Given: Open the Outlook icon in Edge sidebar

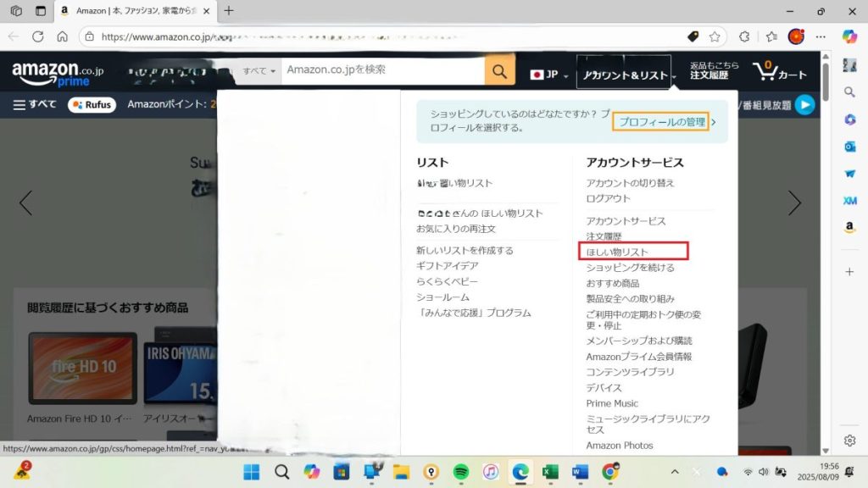Looking at the screenshot, I should pos(849,147).
